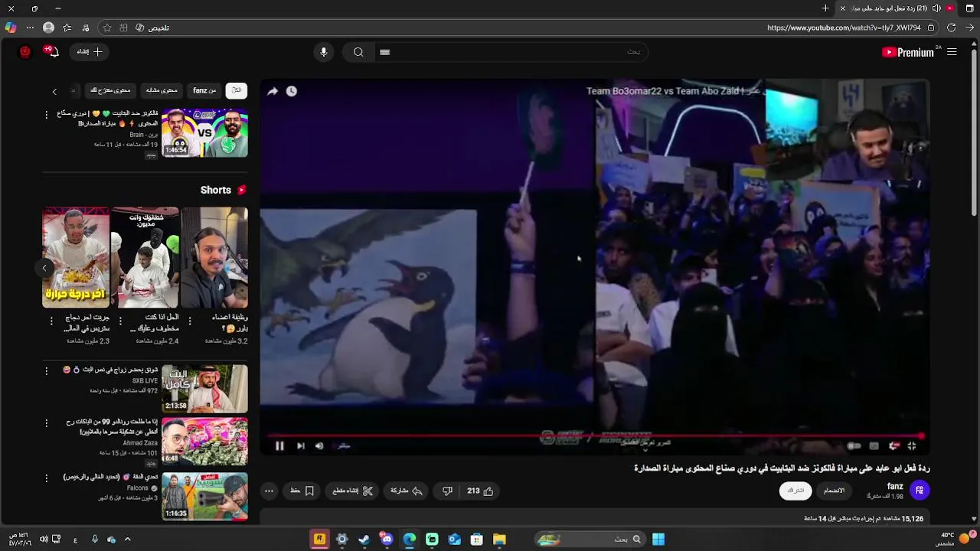
Task: Open Windows Start button in taskbar
Action: click(x=658, y=540)
